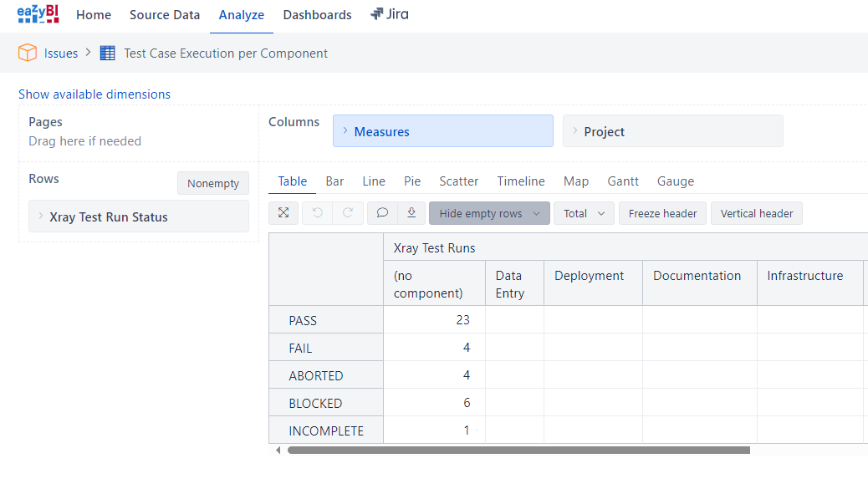Image resolution: width=868 pixels, height=494 pixels.
Task: Click the eazyBI logo
Action: click(x=38, y=14)
